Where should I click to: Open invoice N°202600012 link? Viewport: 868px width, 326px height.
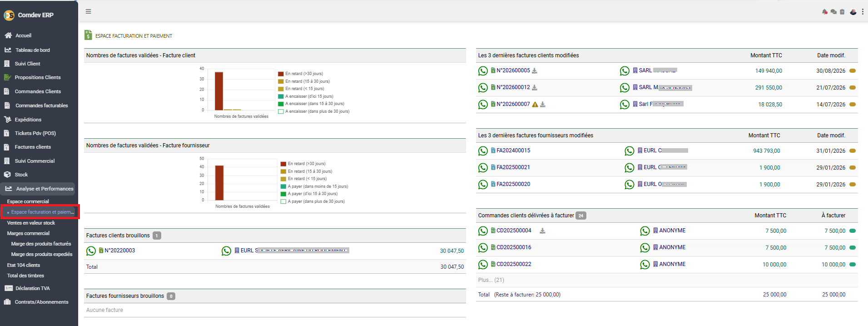point(513,87)
